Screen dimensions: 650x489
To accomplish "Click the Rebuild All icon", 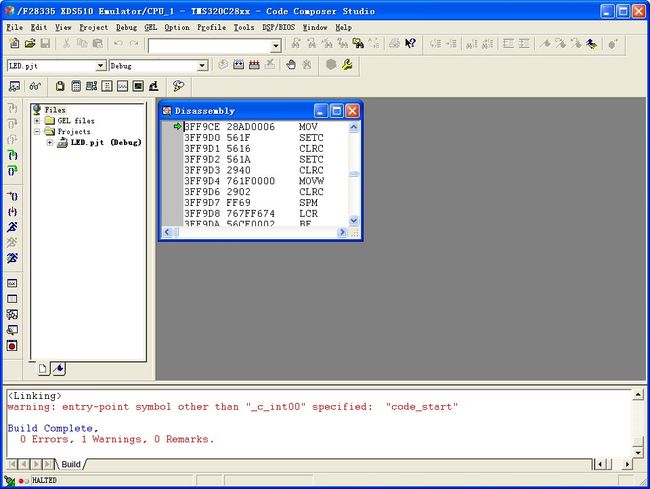I will click(x=254, y=65).
